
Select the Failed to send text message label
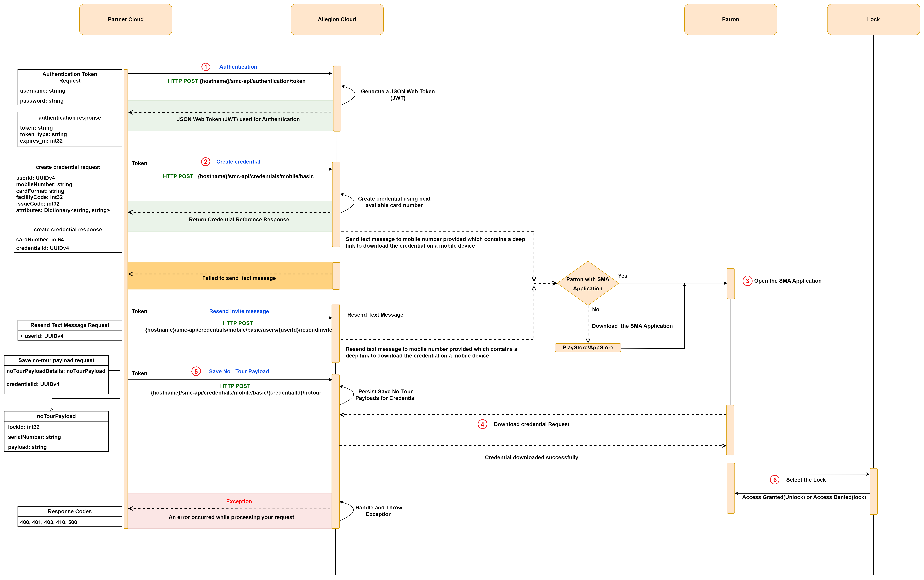239,278
